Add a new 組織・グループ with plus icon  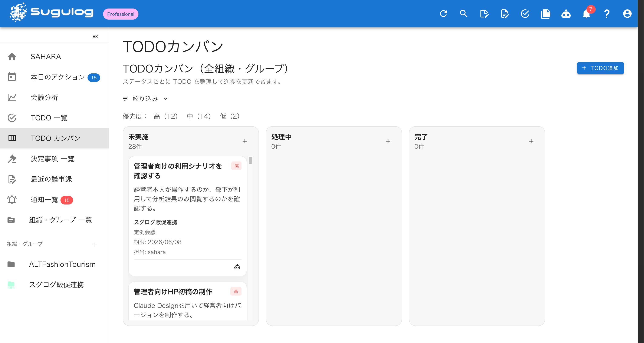click(x=95, y=244)
